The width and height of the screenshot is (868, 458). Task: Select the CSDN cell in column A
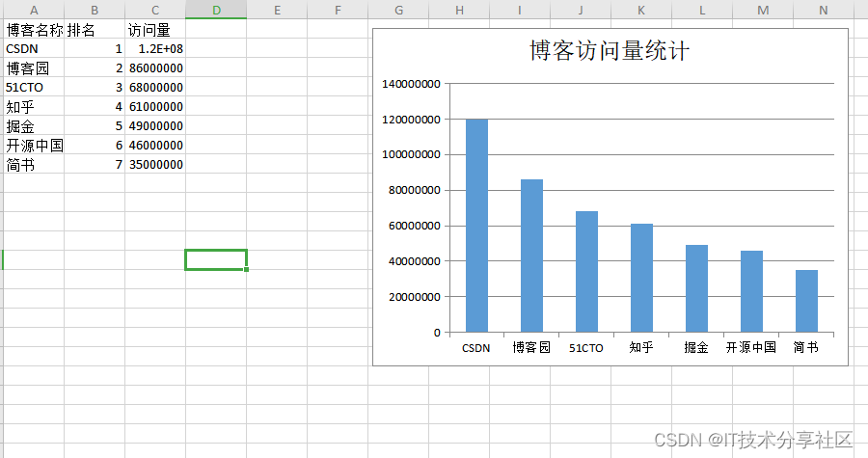point(34,48)
